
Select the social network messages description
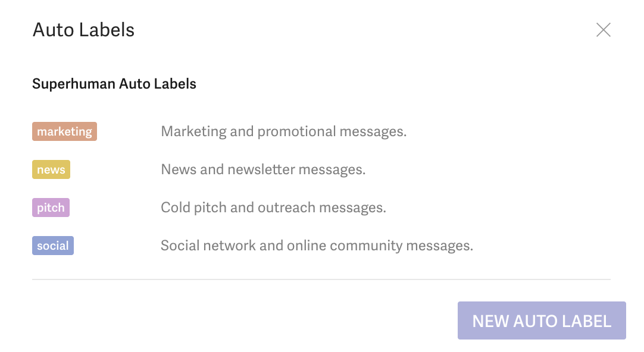click(317, 245)
